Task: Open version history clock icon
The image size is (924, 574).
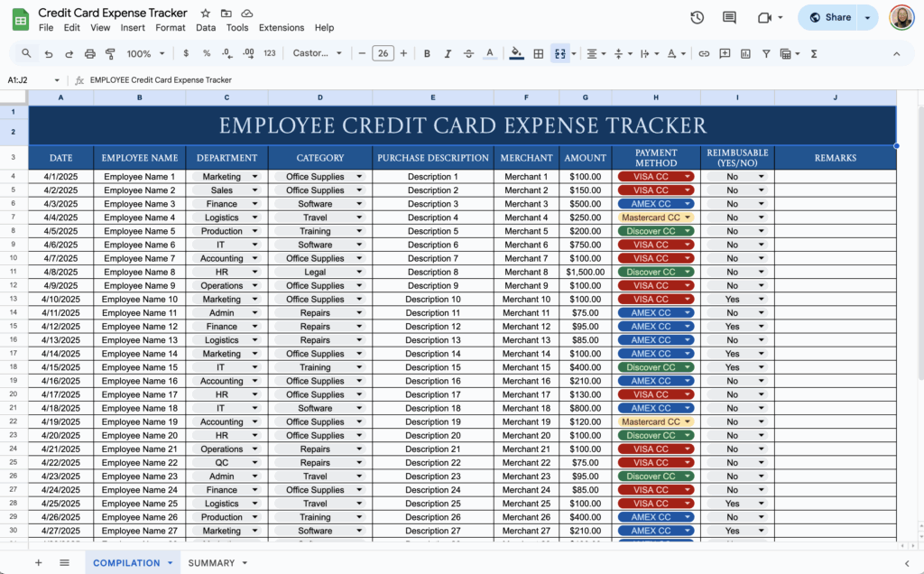Action: tap(697, 17)
